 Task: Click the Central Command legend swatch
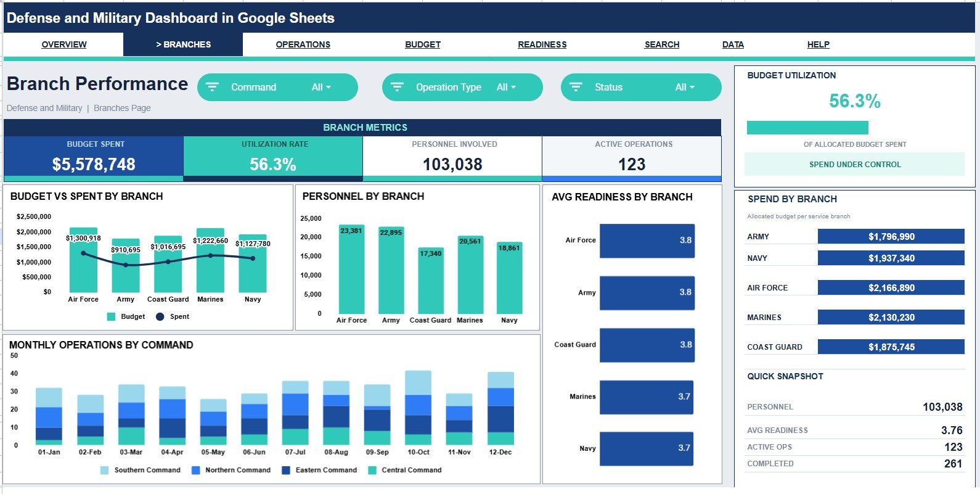click(x=372, y=470)
